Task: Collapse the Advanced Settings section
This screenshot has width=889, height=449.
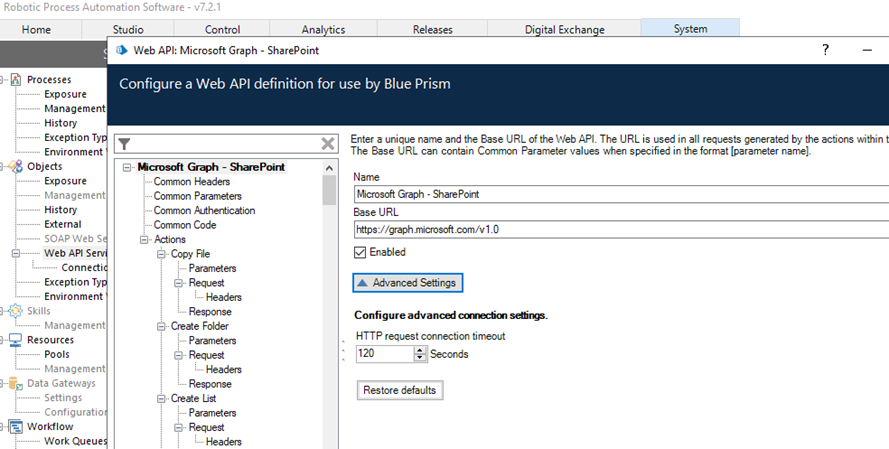Action: (x=406, y=283)
